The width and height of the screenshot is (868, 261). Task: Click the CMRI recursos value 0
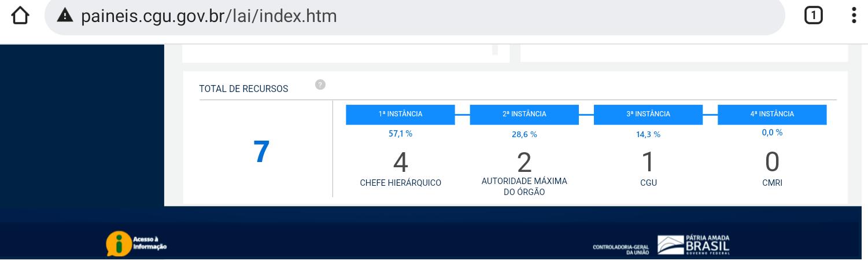(x=771, y=163)
